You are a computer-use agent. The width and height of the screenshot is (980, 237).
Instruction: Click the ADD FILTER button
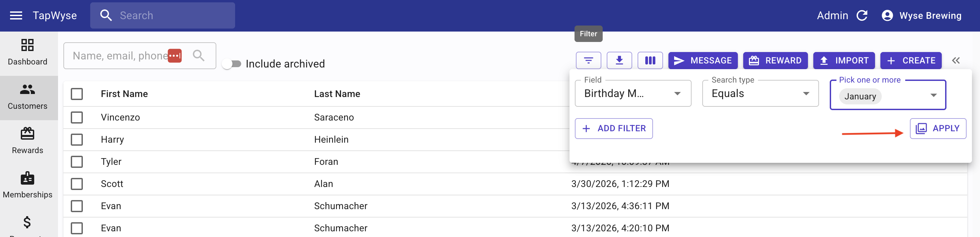click(x=613, y=129)
